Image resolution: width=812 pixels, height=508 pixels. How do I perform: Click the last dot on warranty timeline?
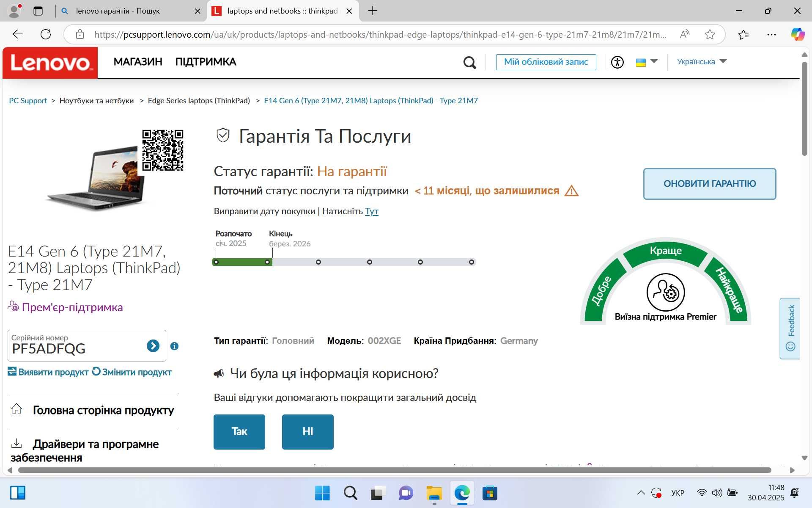tap(472, 262)
